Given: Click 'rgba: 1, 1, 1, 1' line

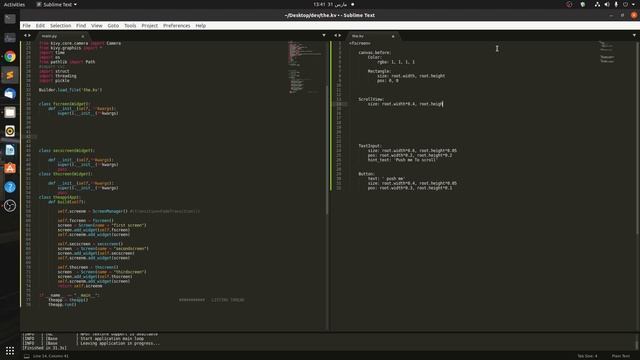Looking at the screenshot, I should coord(396,62).
